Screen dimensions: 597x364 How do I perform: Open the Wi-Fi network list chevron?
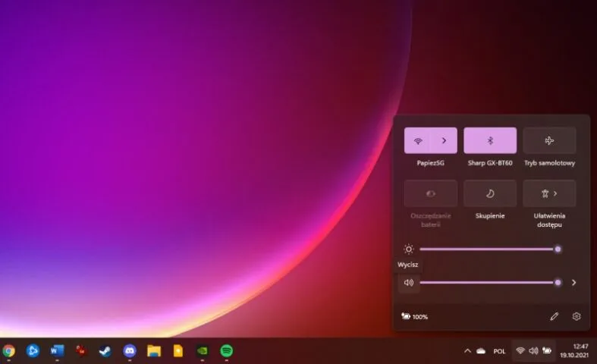tap(444, 140)
